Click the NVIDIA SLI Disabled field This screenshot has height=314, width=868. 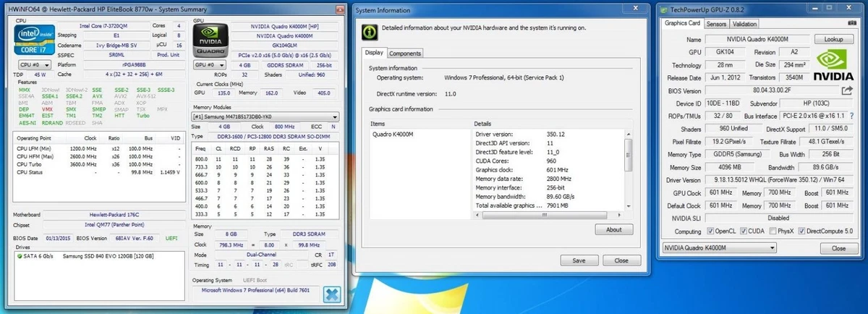[779, 218]
